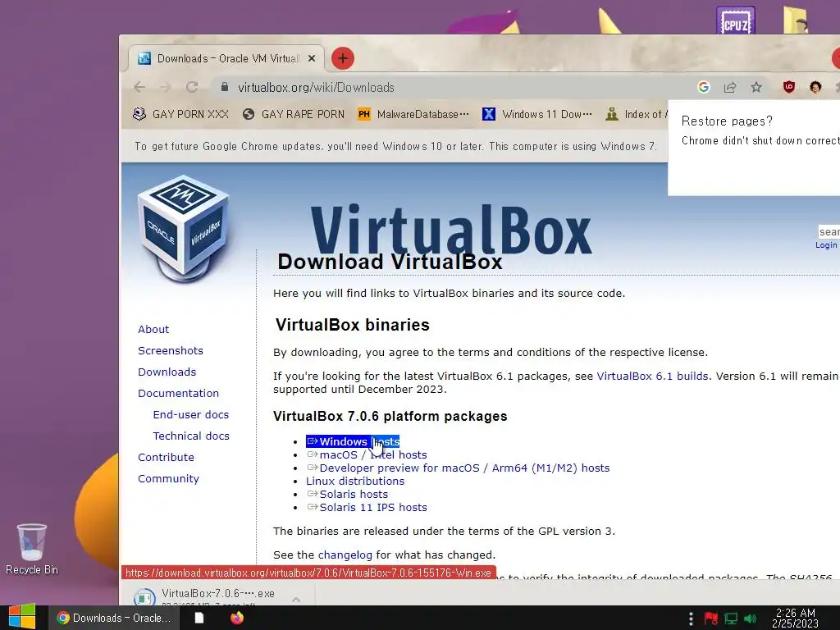Viewport: 840px width, 630px height.
Task: Click the padlock site info icon
Action: (x=225, y=87)
